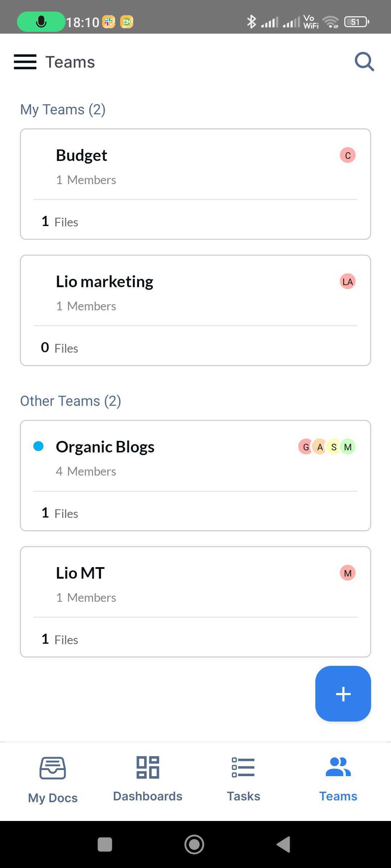Tap the G avatar on Organic Blogs

click(306, 447)
